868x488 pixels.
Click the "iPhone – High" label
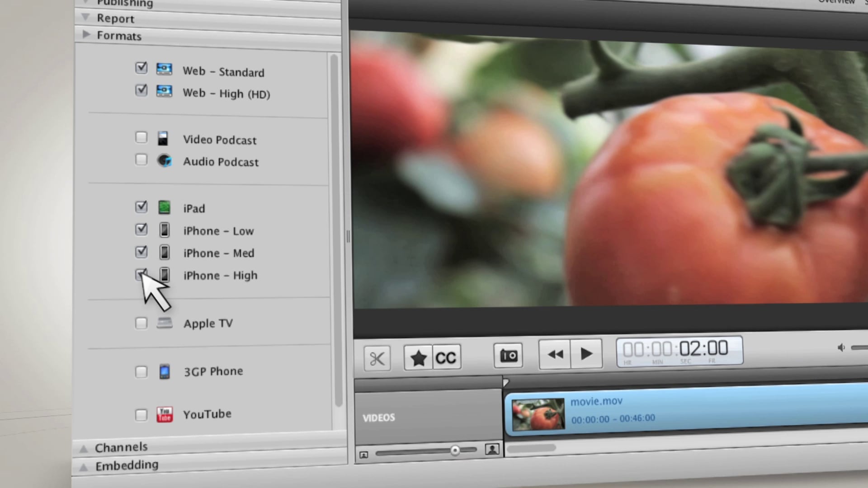click(x=221, y=276)
